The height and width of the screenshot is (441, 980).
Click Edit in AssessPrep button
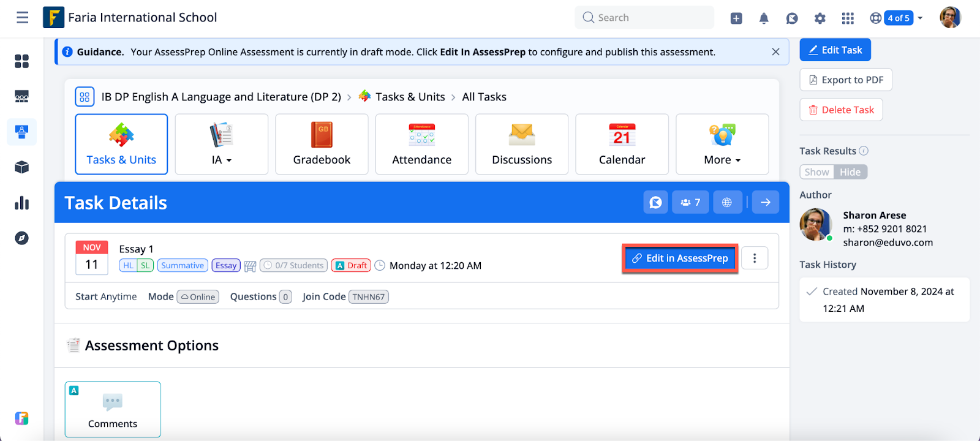pos(680,258)
